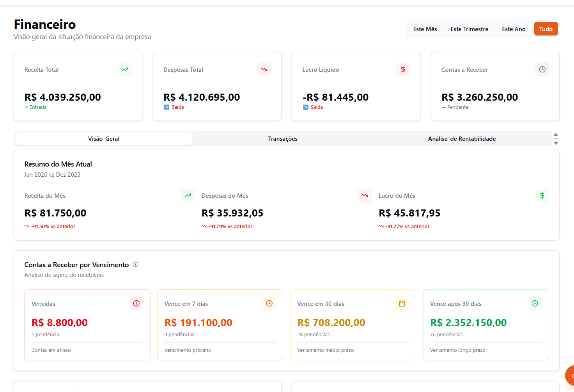Click the scroll up arrow beside the tabs

(x=556, y=135)
